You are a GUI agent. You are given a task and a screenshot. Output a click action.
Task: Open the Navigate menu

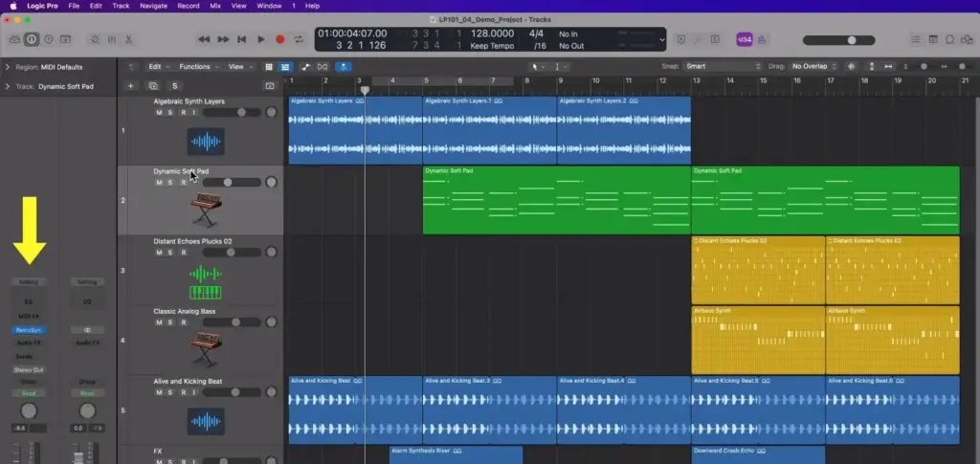click(x=153, y=6)
